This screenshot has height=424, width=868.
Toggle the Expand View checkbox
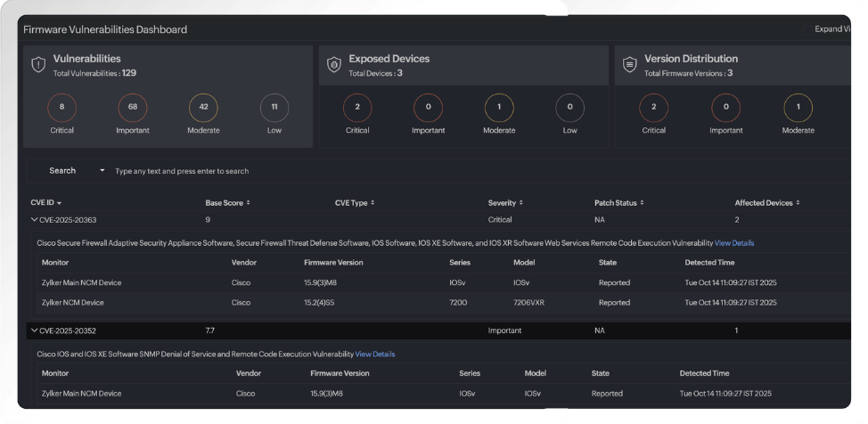[x=808, y=29]
